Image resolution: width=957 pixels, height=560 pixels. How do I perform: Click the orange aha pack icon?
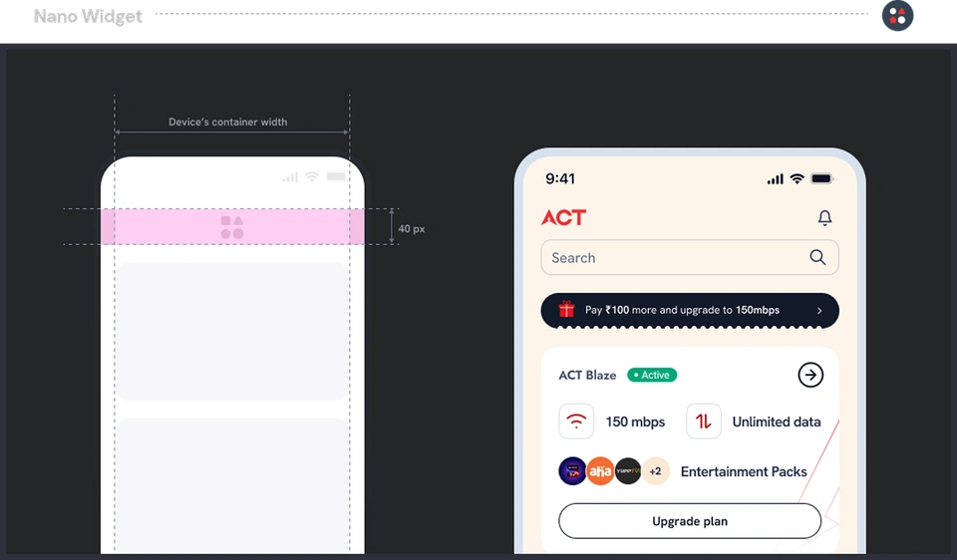point(600,471)
